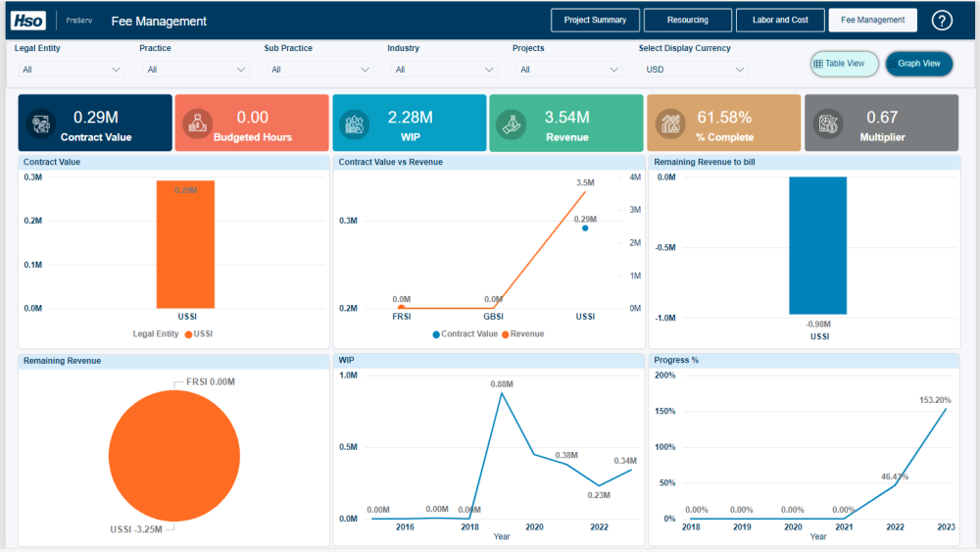Viewport: 980px width, 552px height.
Task: Click the Contract Value card icon
Action: coord(41,124)
